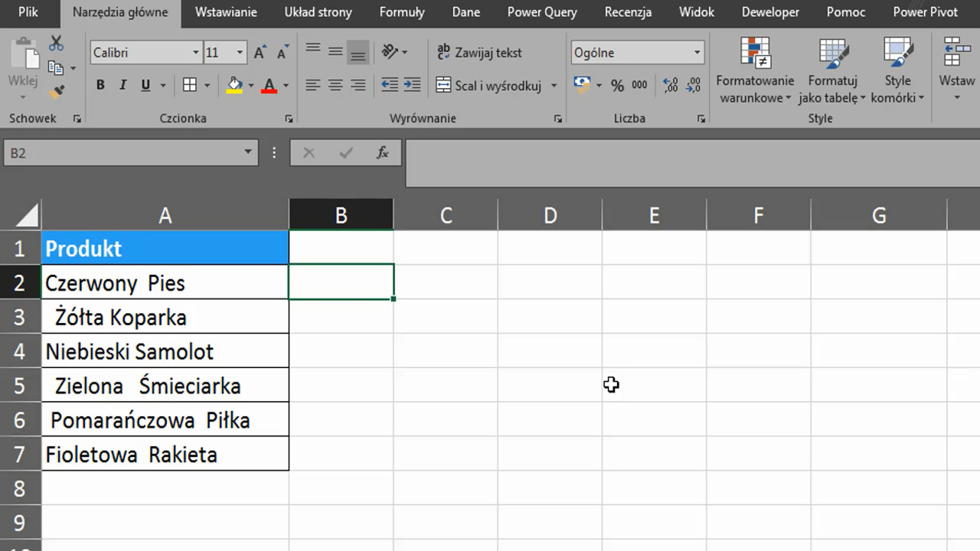Screen dimensions: 980x551
Task: Expand the Ogólne number format dropdown
Action: (x=697, y=53)
